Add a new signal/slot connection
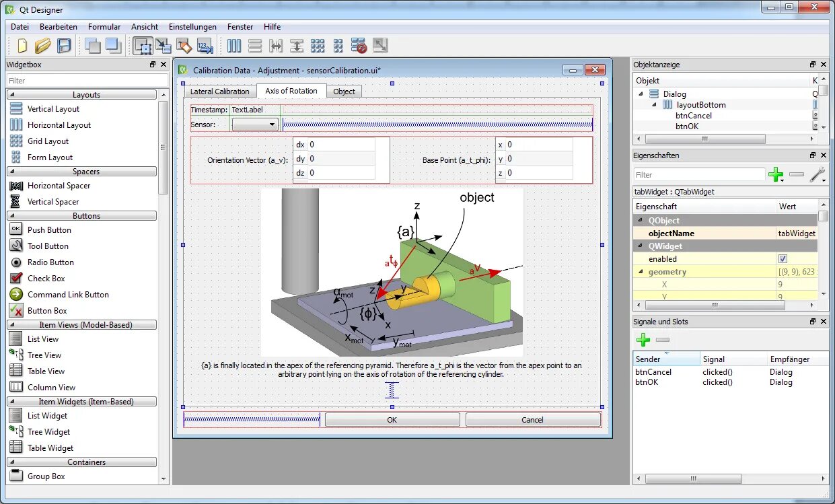Viewport: 835px width, 504px height. click(x=643, y=340)
